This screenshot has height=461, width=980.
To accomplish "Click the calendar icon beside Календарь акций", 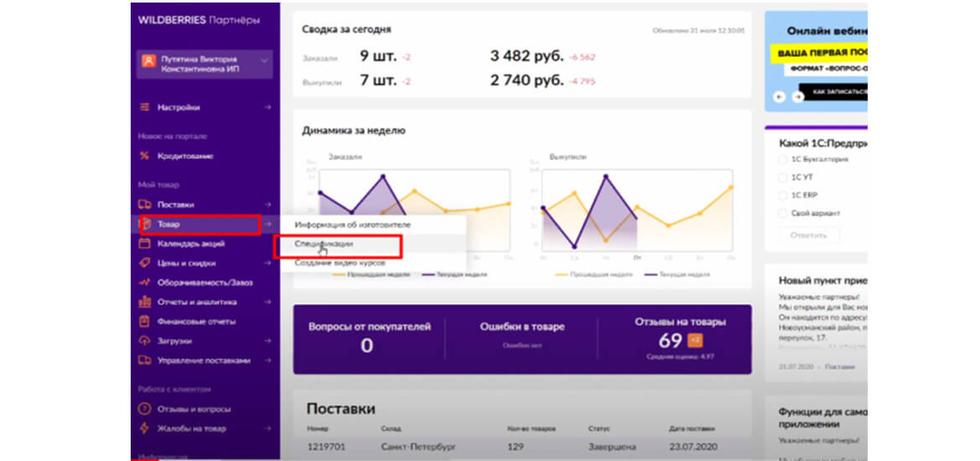I will coord(145,244).
